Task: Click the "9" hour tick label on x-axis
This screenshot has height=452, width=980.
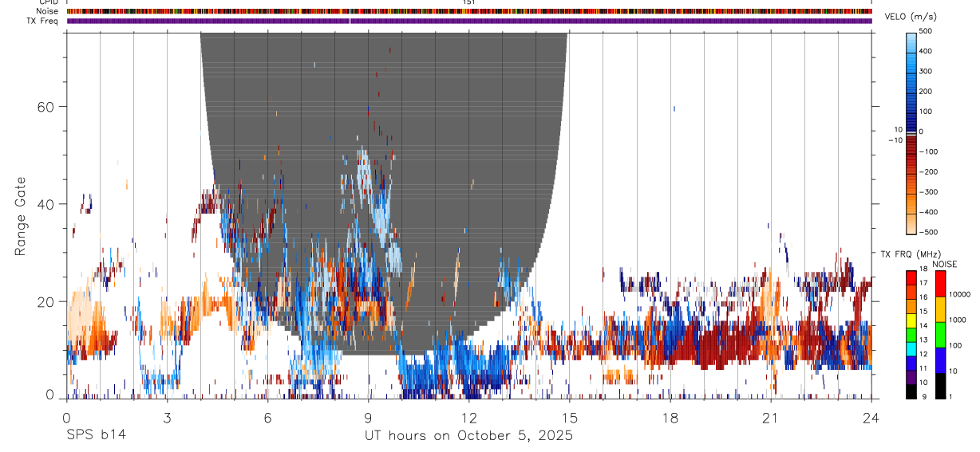Action: 368,417
